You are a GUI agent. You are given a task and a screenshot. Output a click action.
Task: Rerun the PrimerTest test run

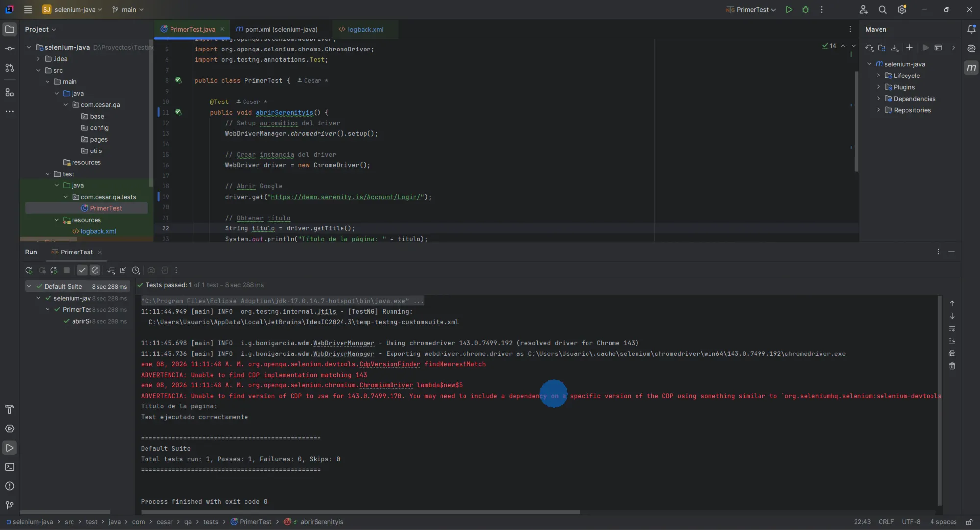tap(29, 270)
